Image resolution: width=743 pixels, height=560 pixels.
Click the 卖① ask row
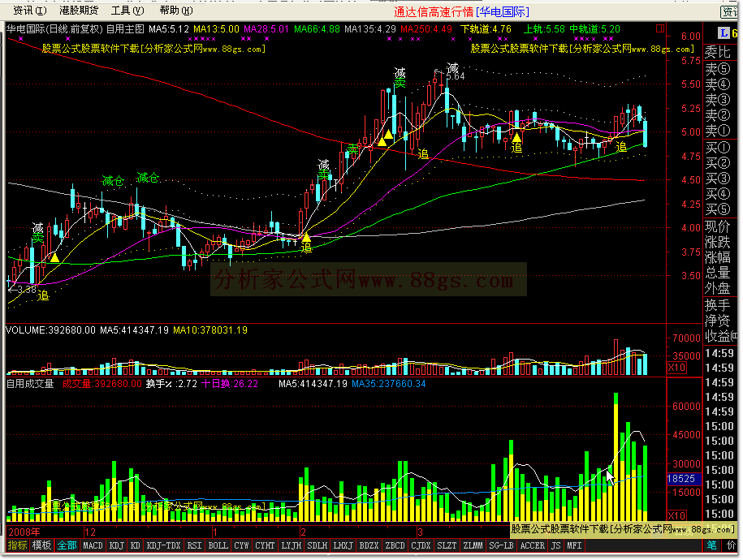tap(718, 131)
